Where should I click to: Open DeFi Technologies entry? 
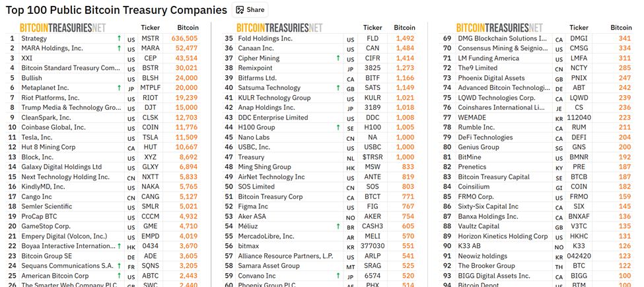(485, 138)
